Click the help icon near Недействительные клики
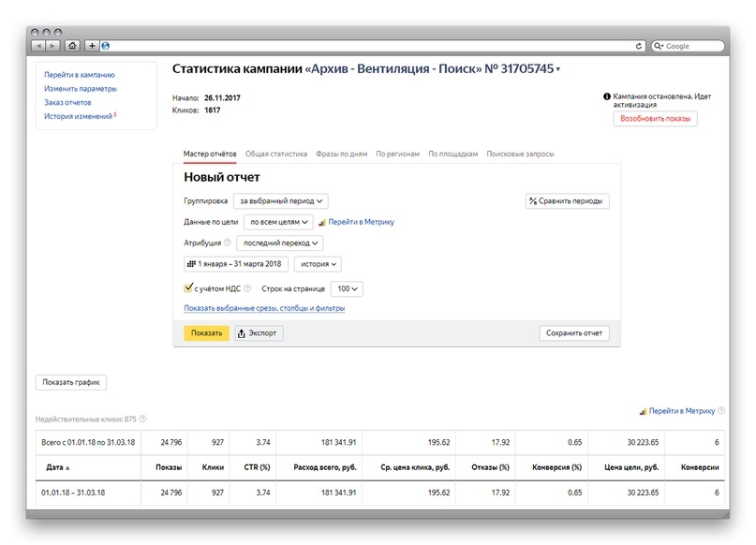Screen dimensions: 756x545 coord(143,420)
